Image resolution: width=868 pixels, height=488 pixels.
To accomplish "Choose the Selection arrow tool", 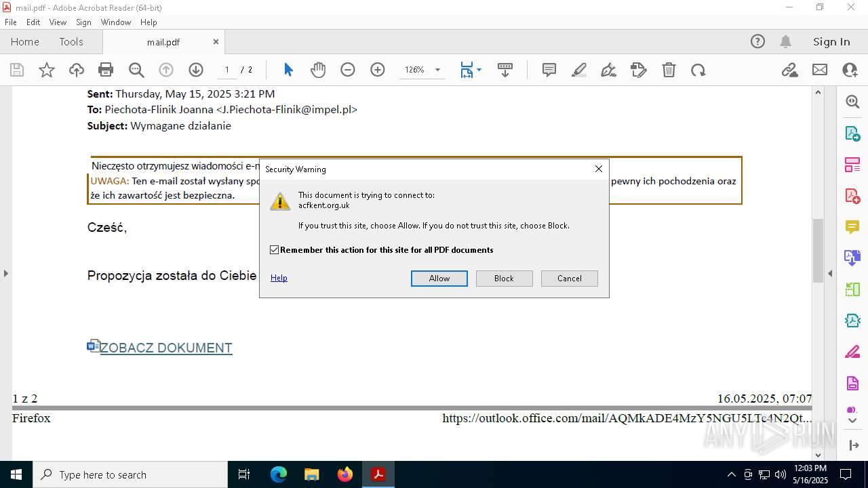I will 288,70.
